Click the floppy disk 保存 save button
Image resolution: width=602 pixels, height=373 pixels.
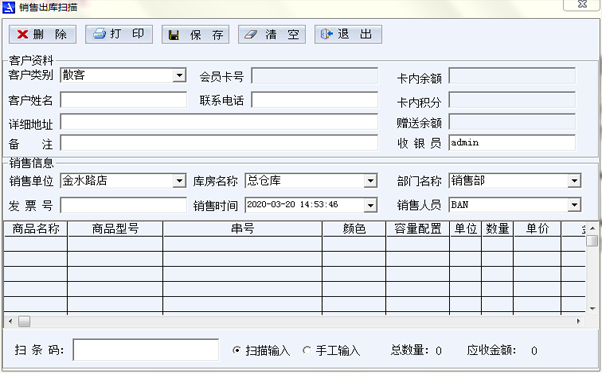click(195, 35)
